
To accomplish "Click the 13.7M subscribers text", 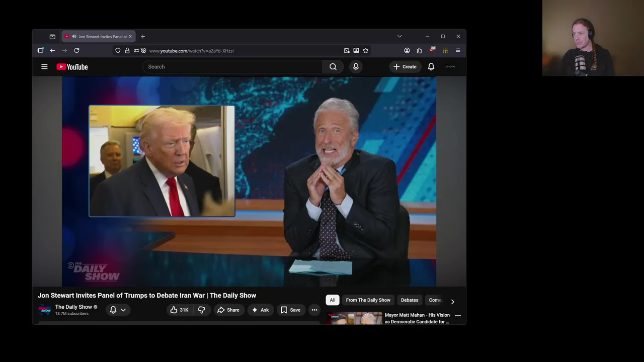I will point(72,314).
